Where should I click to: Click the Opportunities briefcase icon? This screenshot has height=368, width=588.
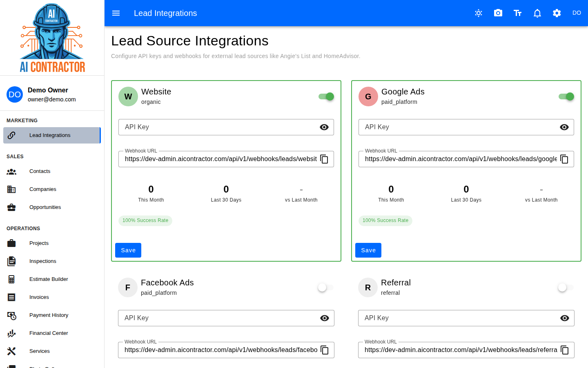coord(11,207)
